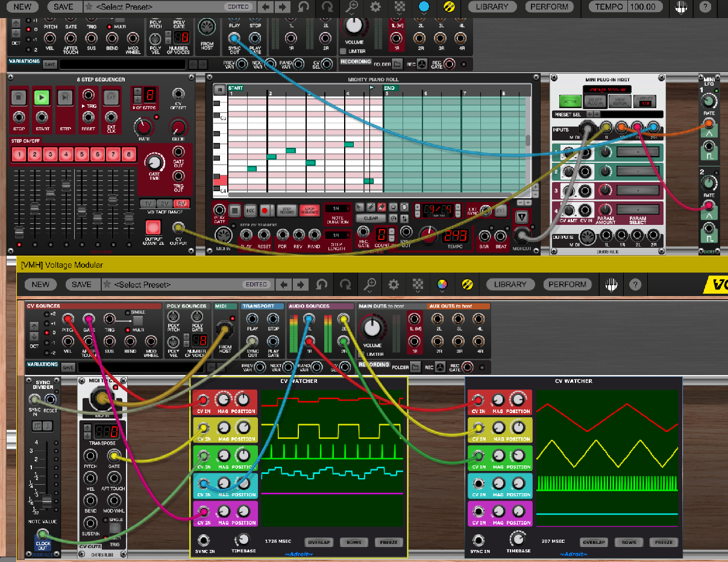Click lower window settings gear icon

[x=394, y=285]
